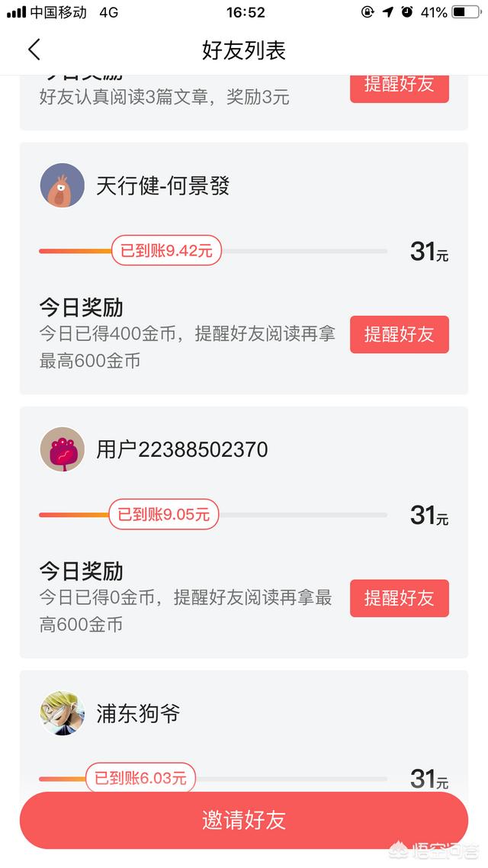Tap the back arrow icon
This screenshot has height=868, width=488.
point(34,50)
